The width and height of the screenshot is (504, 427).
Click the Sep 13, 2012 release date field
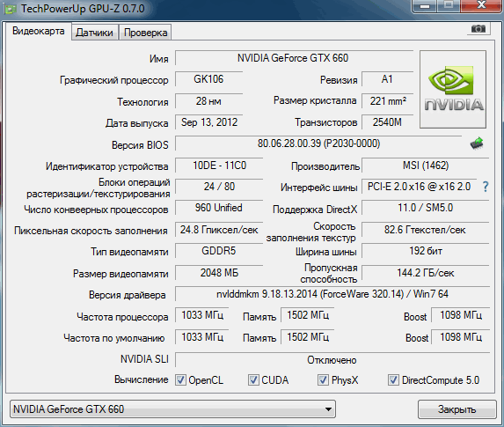pos(208,122)
